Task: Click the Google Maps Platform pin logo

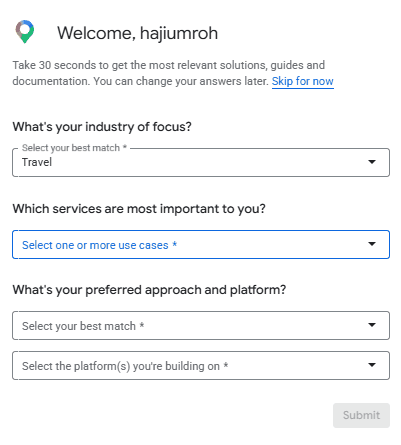Action: 25,32
